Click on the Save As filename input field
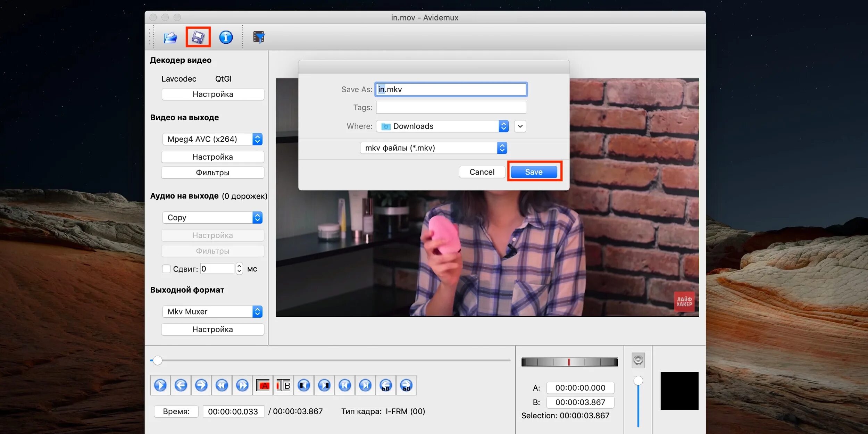 (451, 89)
